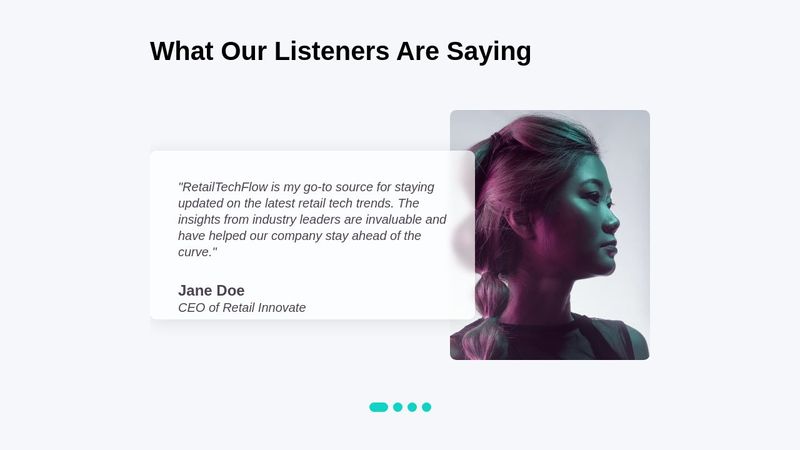Select the white testimonial card
This screenshot has width=800, height=450.
(312, 235)
